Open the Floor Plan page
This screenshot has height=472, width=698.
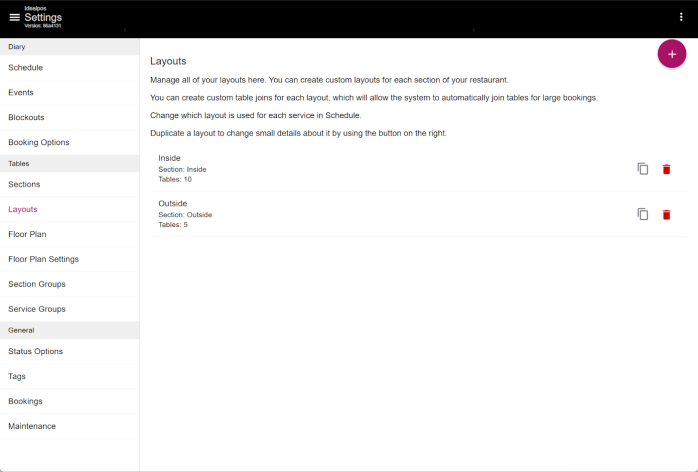pyautogui.click(x=27, y=234)
